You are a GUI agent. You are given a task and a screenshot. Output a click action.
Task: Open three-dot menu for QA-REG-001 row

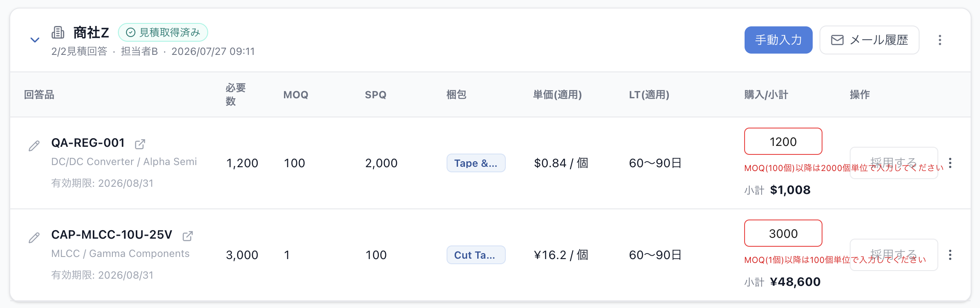(x=950, y=163)
